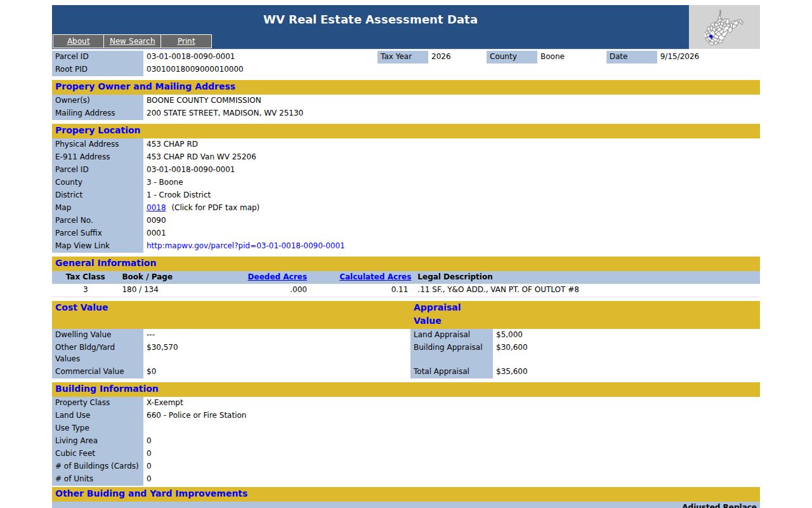812x508 pixels.
Task: Click the General Information section header
Action: point(406,264)
